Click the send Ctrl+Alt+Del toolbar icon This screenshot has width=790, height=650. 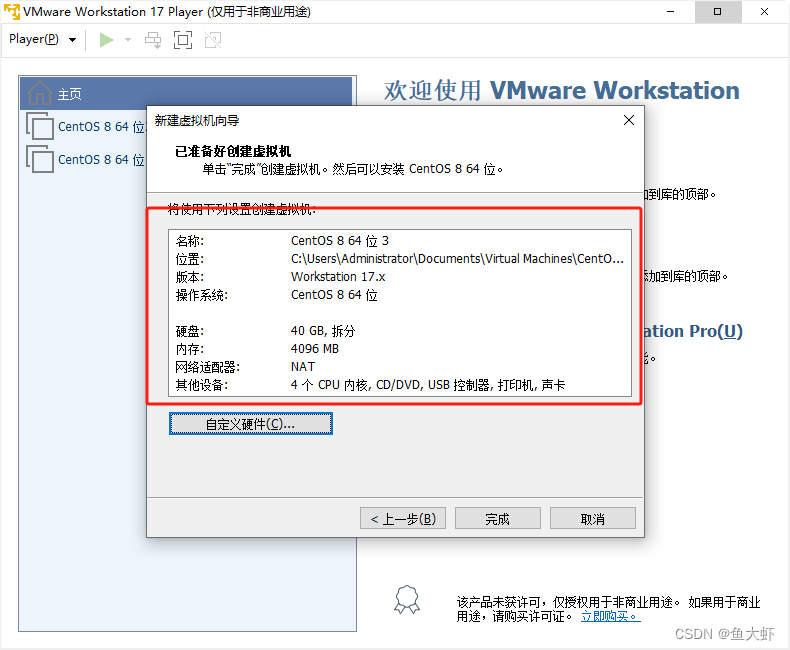click(153, 40)
